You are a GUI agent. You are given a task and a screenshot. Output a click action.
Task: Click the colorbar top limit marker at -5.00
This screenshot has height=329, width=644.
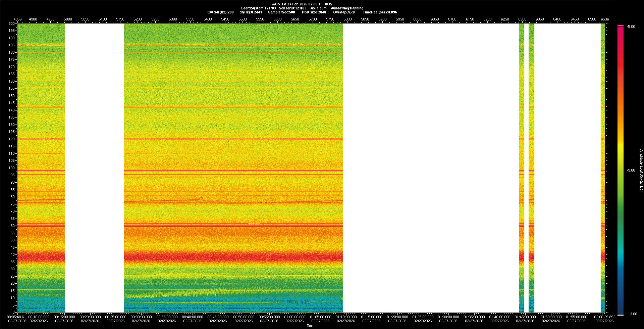click(x=620, y=26)
